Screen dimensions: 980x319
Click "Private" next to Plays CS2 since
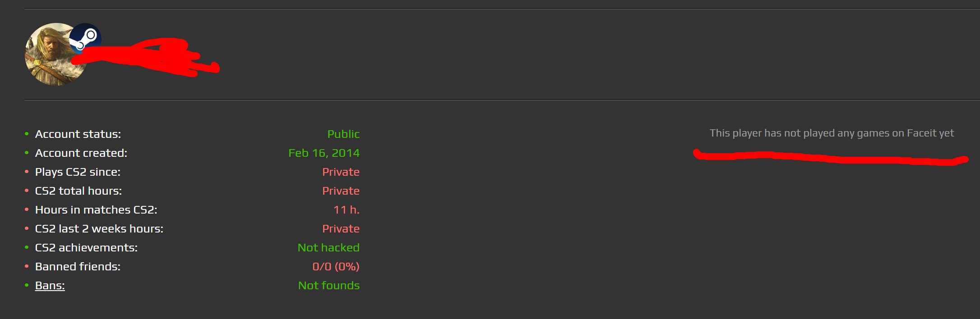(x=341, y=172)
